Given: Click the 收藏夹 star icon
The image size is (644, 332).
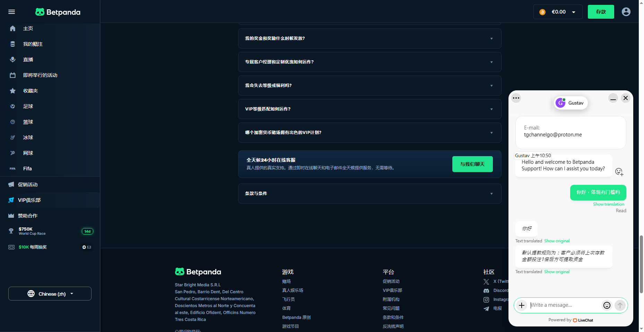Looking at the screenshot, I should [x=13, y=91].
